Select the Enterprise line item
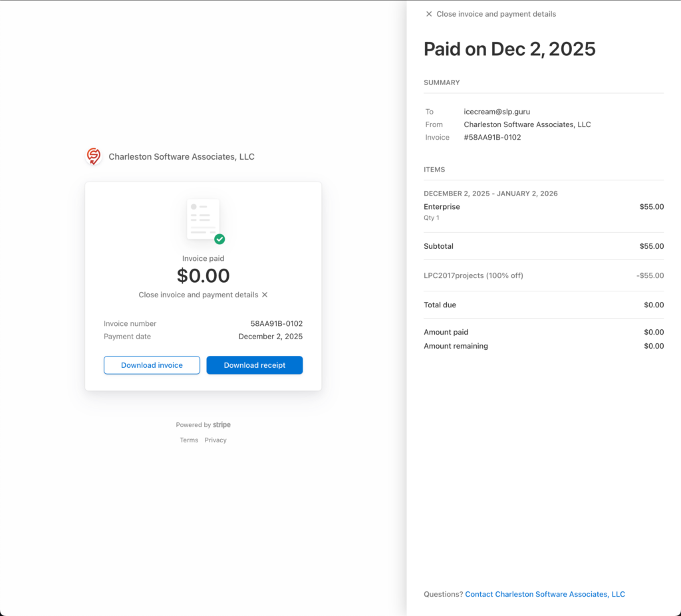Screen dimensions: 681x616 coord(442,207)
